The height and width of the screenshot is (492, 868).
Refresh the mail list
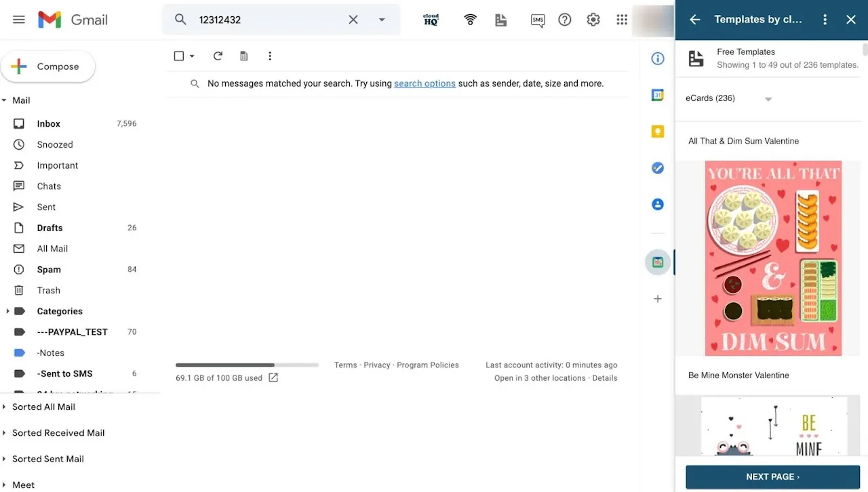pos(218,56)
